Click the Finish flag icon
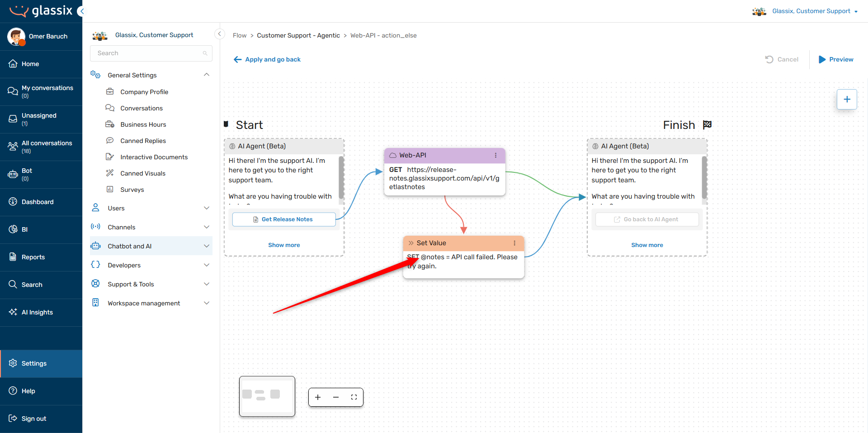Image resolution: width=868 pixels, height=433 pixels. coord(708,124)
